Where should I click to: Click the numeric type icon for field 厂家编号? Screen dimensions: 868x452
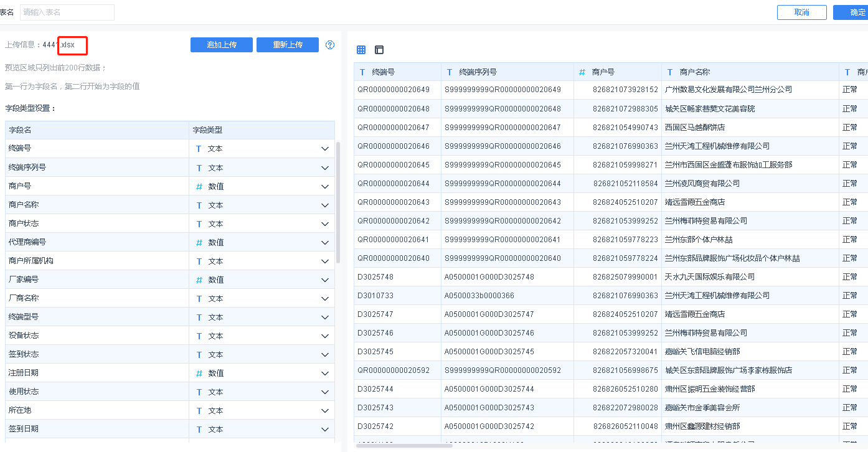(x=199, y=280)
